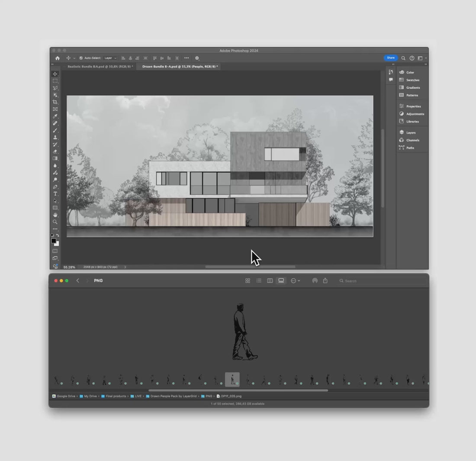Pick the Brush tool

coord(55,130)
